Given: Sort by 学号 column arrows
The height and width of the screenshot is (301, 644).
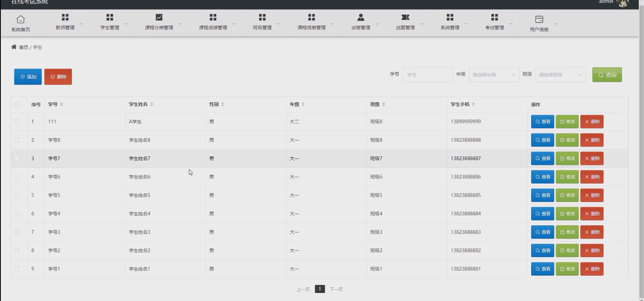Looking at the screenshot, I should coord(61,104).
